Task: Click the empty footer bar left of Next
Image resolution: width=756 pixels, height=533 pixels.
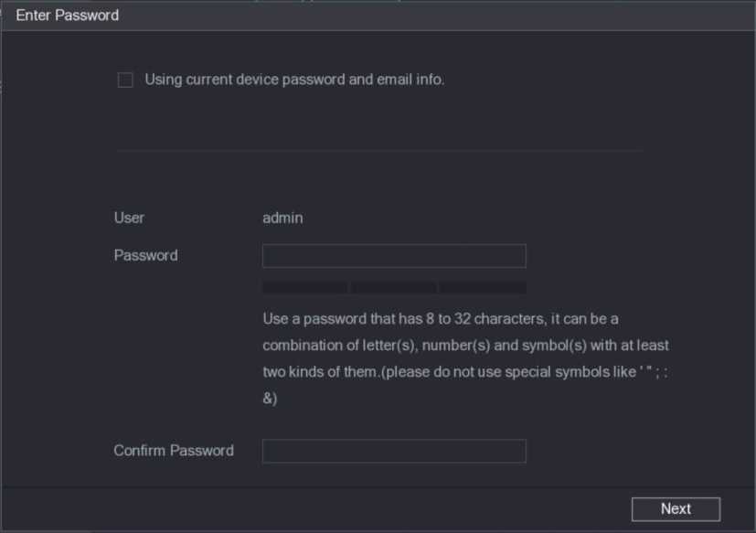Action: point(311,509)
